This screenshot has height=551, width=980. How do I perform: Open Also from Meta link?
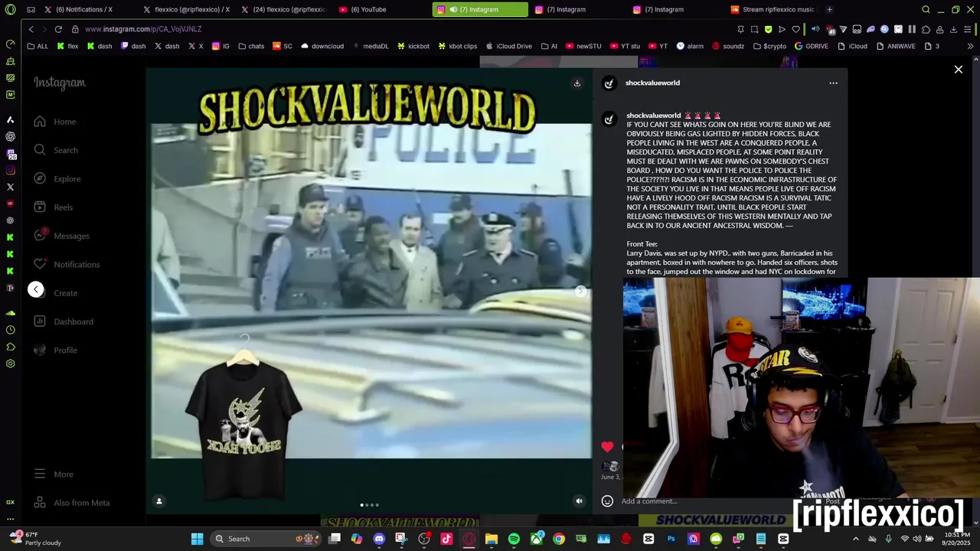(72, 503)
